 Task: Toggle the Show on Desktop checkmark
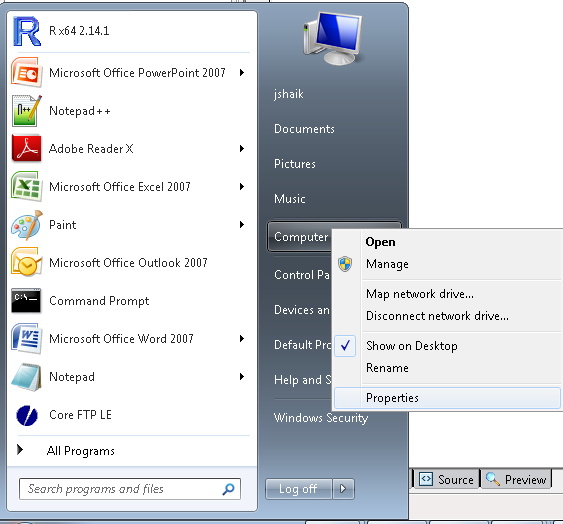(x=345, y=346)
